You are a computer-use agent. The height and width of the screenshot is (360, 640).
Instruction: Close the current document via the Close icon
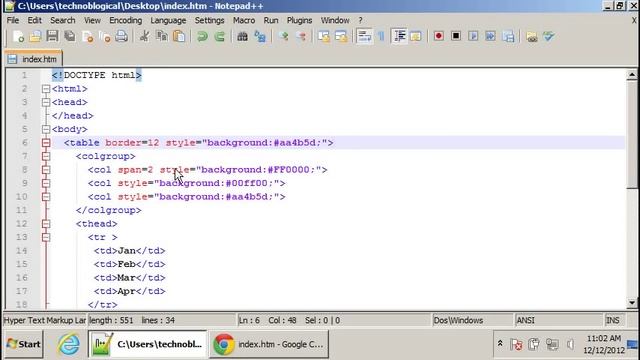(x=87, y=36)
